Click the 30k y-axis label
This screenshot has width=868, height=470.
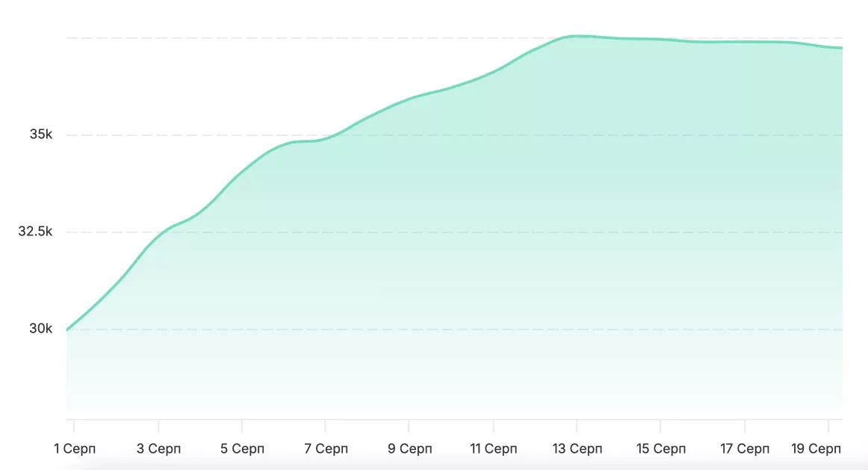click(x=41, y=329)
